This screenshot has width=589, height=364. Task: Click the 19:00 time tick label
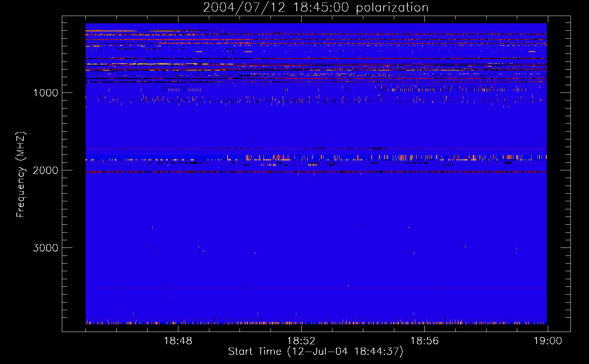[548, 341]
